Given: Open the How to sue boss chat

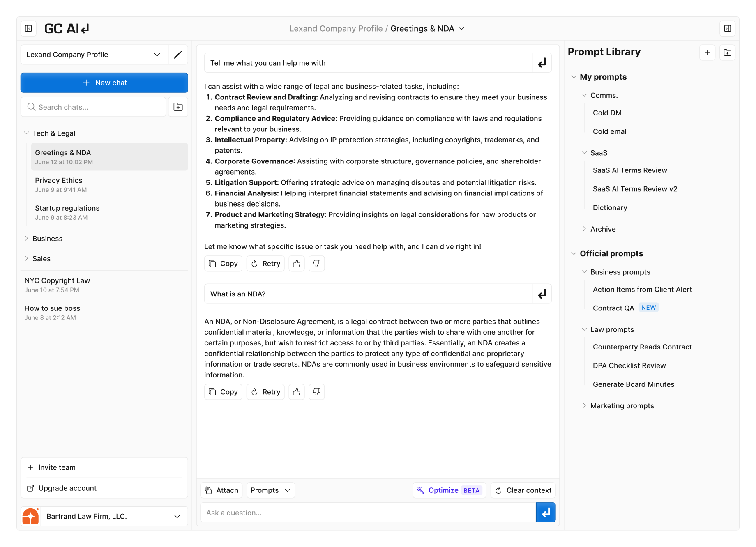Looking at the screenshot, I should click(x=104, y=313).
